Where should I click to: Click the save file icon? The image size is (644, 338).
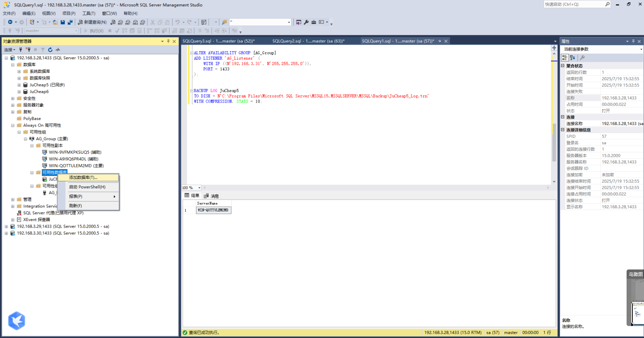coord(63,22)
